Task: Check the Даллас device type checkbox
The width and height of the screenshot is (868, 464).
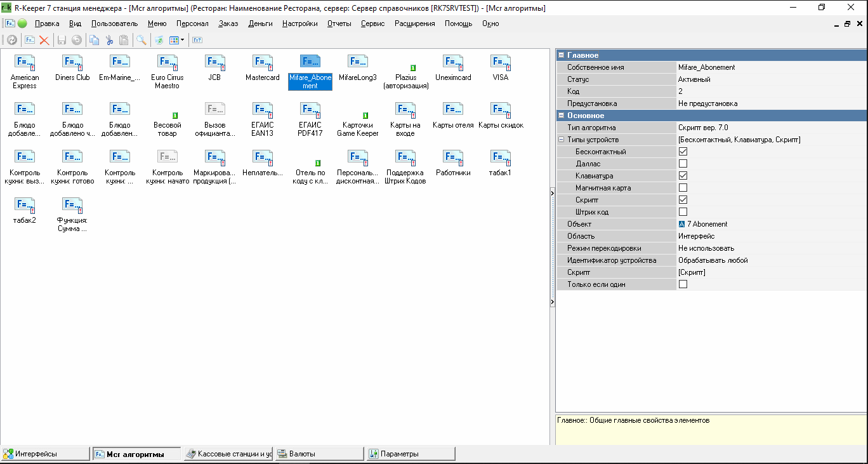Action: pyautogui.click(x=683, y=164)
